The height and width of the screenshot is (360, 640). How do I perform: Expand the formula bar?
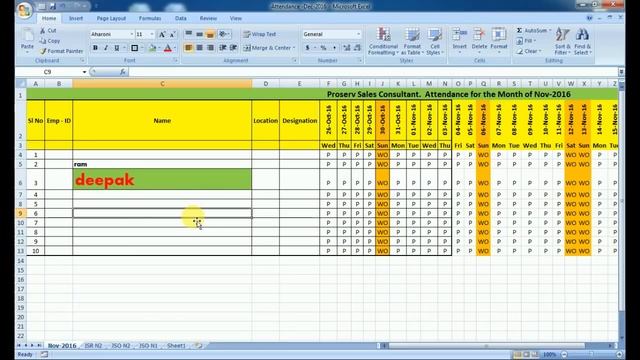(621, 72)
